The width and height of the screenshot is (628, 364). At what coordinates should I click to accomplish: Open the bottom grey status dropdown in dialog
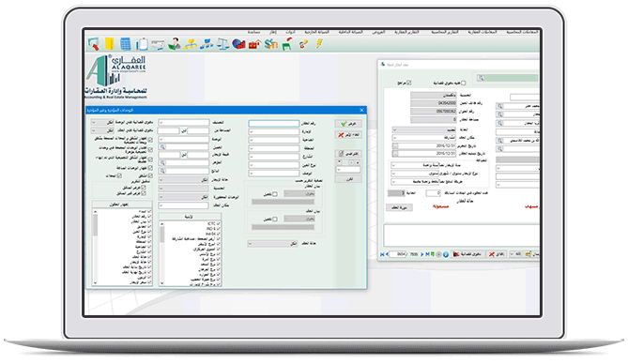click(x=272, y=244)
